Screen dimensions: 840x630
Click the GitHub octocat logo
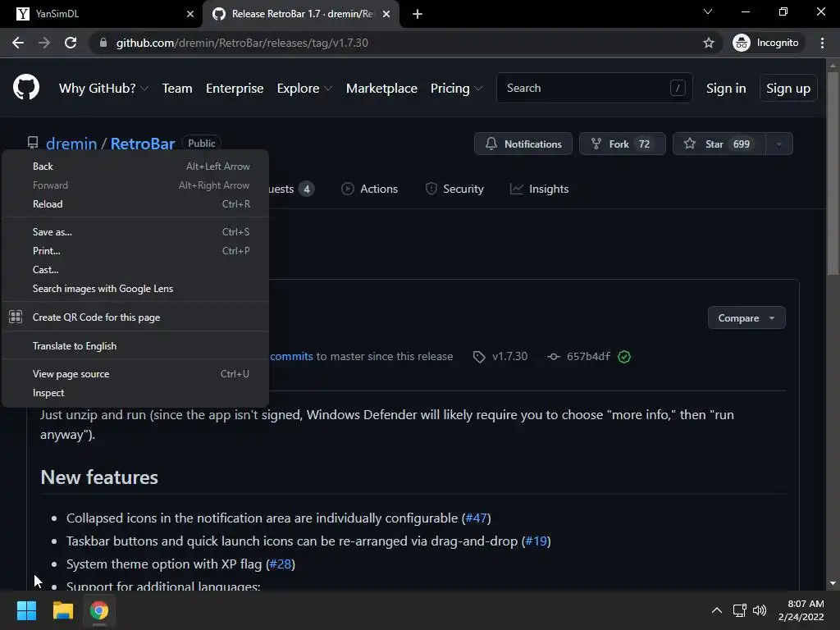click(x=25, y=87)
